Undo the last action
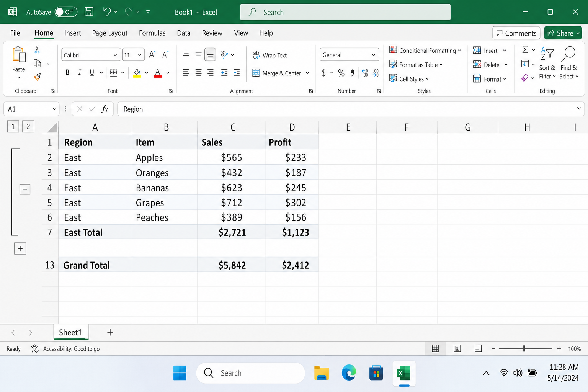The height and width of the screenshot is (392, 588). [107, 12]
